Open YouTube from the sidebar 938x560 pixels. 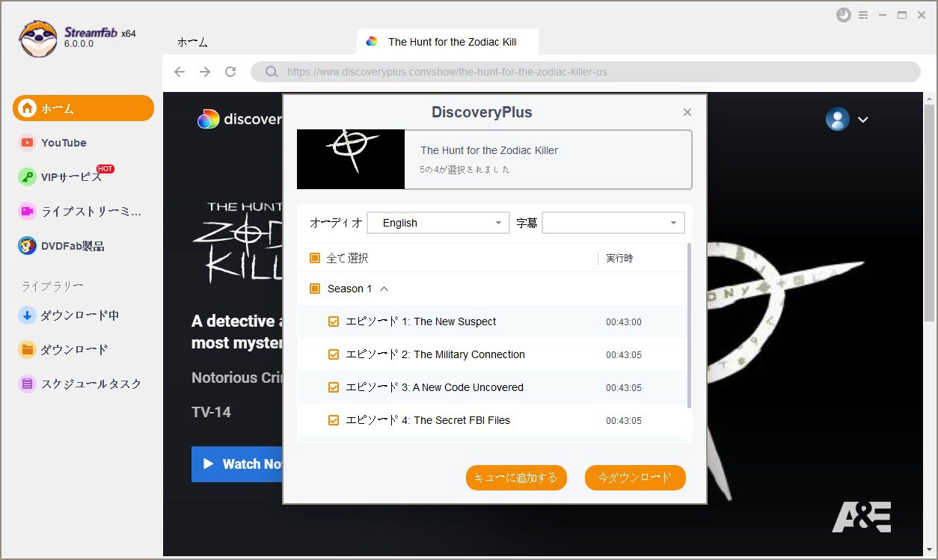coord(64,143)
